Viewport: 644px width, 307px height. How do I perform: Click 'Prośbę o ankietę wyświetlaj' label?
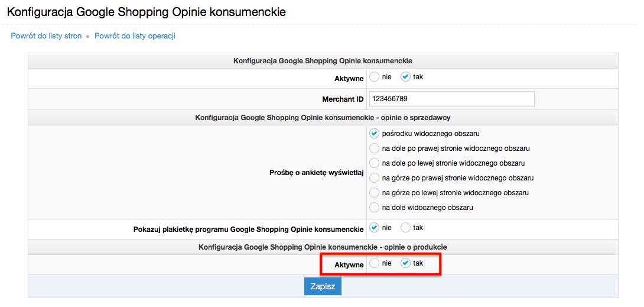tap(316, 173)
